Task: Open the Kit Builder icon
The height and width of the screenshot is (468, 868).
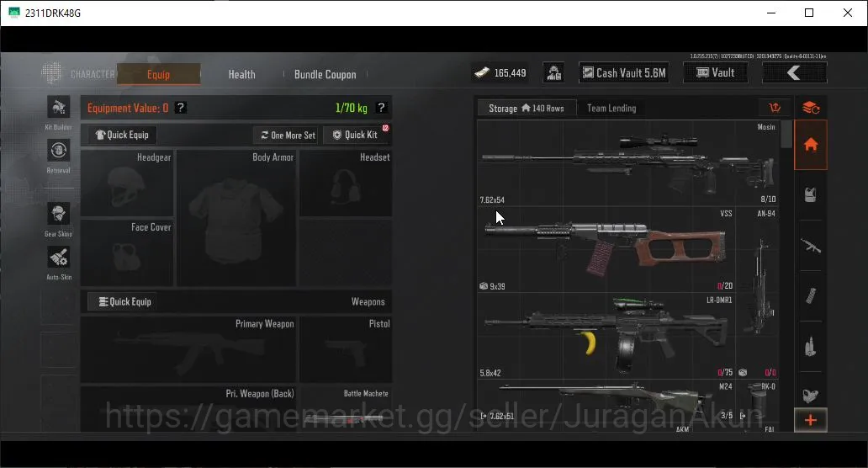Action: coord(58,107)
